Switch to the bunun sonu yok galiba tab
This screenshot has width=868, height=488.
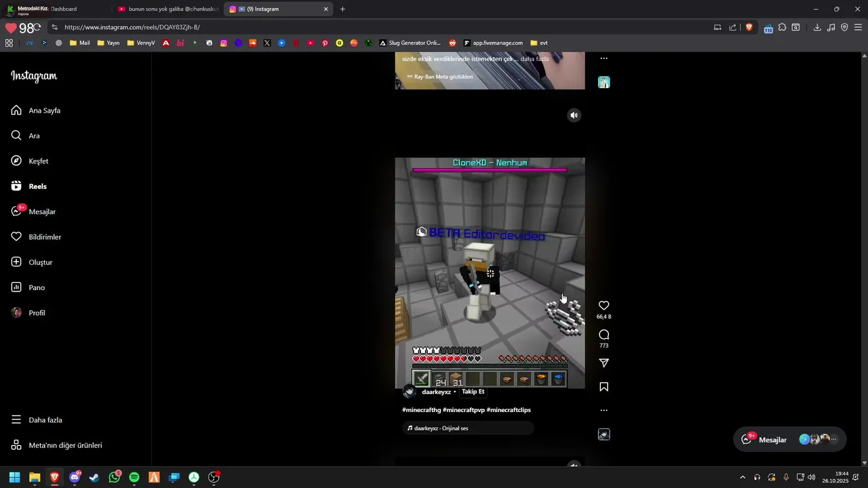pyautogui.click(x=167, y=9)
